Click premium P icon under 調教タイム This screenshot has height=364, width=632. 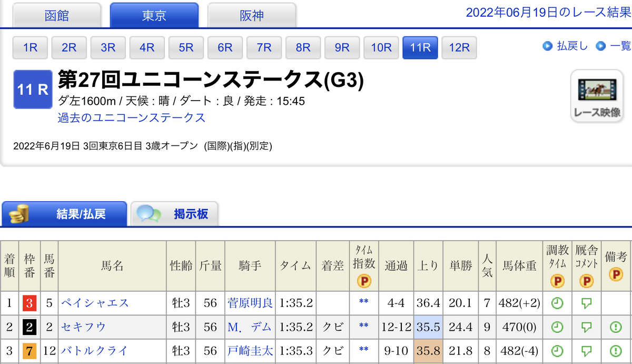tap(557, 281)
